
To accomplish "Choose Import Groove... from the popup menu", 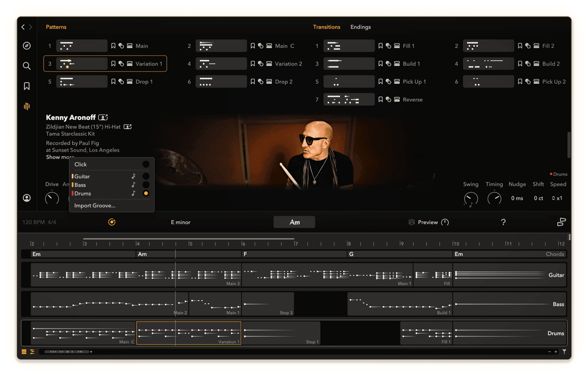I will coord(95,206).
